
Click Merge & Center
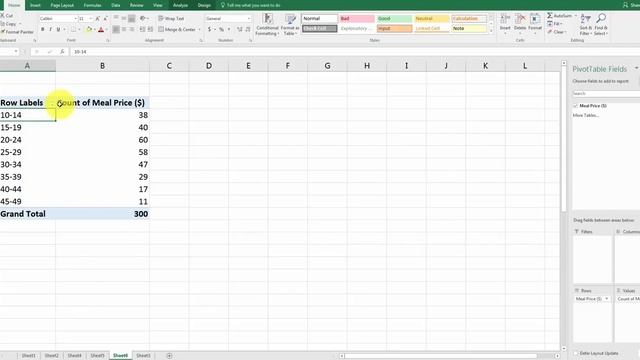(177, 29)
